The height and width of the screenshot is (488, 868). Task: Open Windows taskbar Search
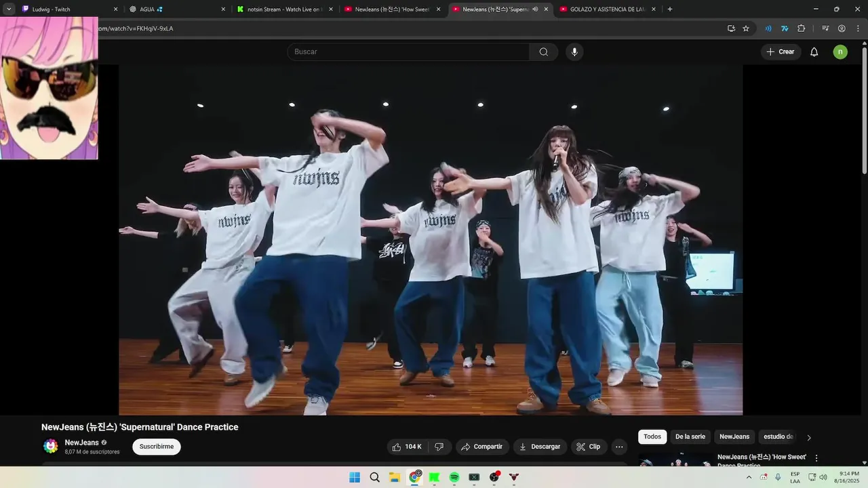click(x=374, y=477)
